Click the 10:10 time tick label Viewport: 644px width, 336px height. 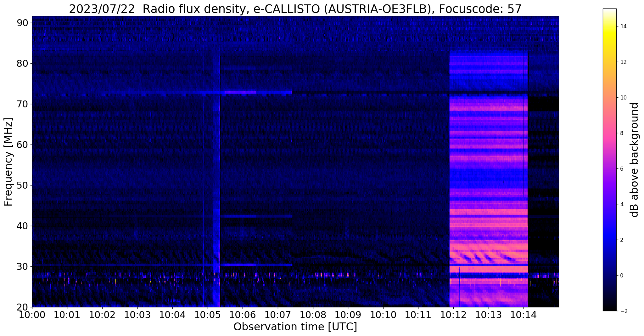[383, 315]
